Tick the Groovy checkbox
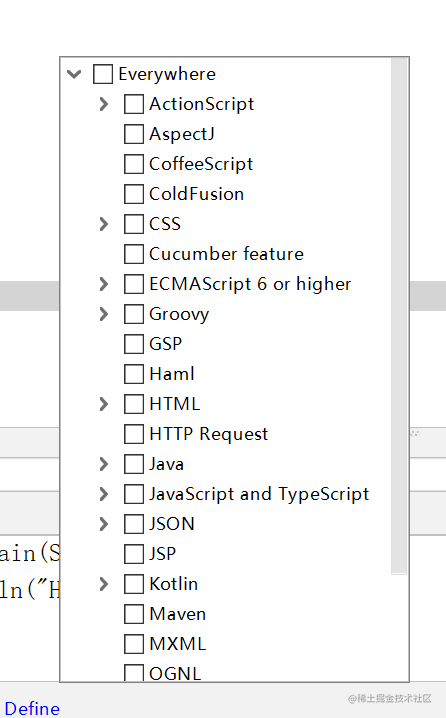 pyautogui.click(x=134, y=314)
